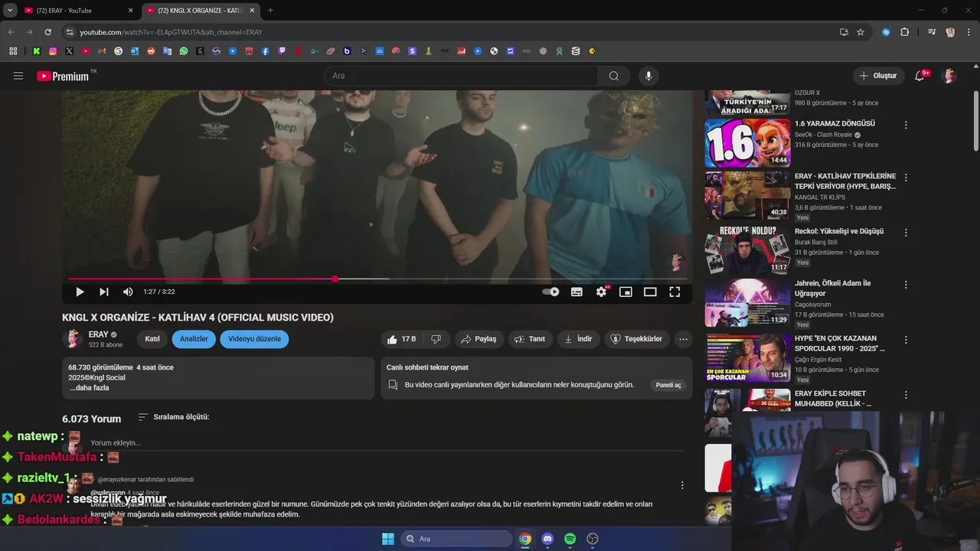
Task: Open the YouTube hamburger guide menu
Action: [x=18, y=76]
